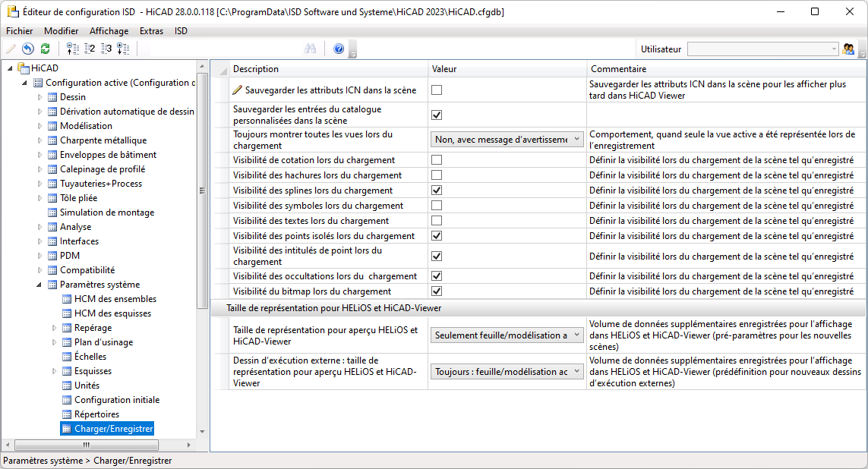Click the table icon next to Interfaces
The height and width of the screenshot is (469, 868).
click(x=52, y=241)
